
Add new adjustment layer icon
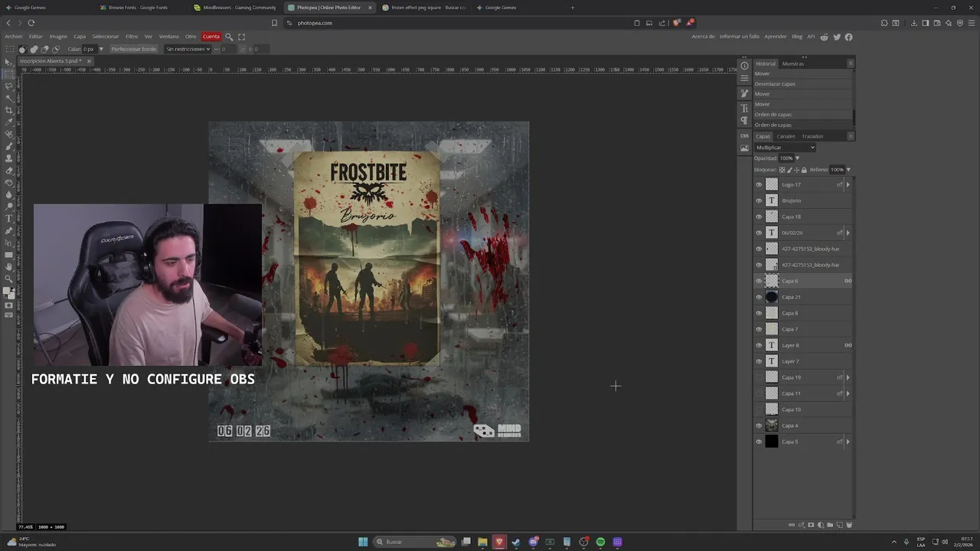pyautogui.click(x=821, y=525)
